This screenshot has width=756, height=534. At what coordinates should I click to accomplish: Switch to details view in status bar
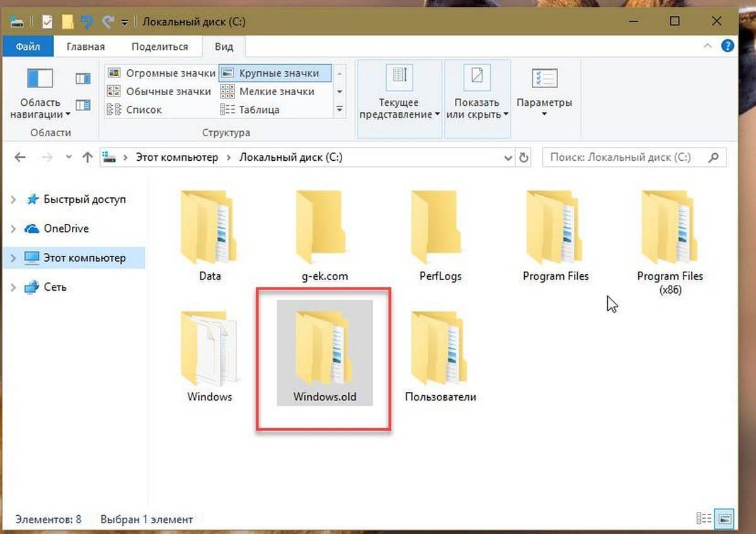pyautogui.click(x=705, y=519)
